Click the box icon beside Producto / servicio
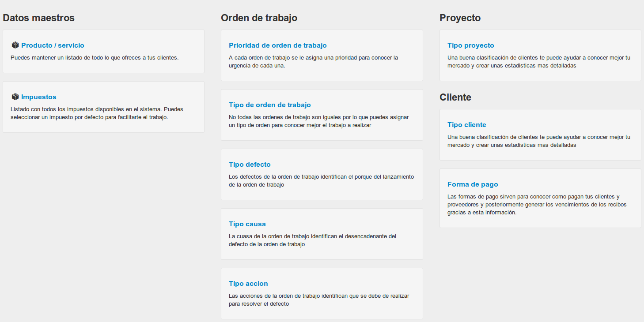The image size is (644, 322). [15, 45]
